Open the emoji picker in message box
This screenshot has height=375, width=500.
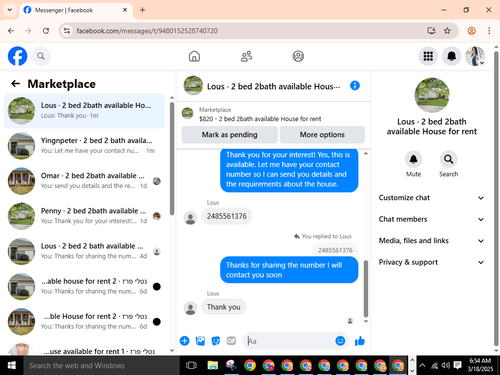pos(340,341)
